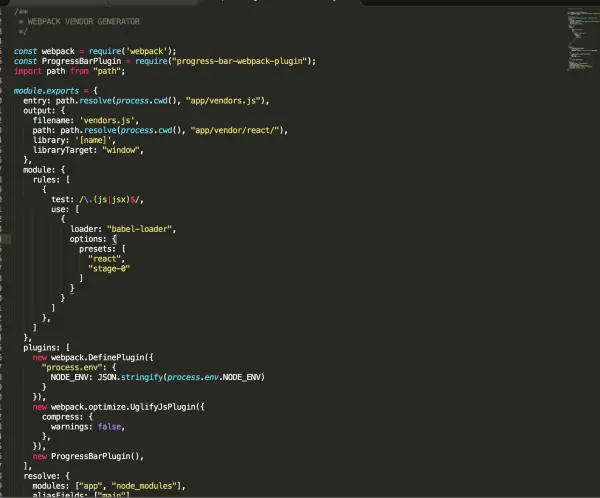Viewport: 600px width, 498px height.
Task: Click the "app" string in modules array
Action: tap(91, 486)
